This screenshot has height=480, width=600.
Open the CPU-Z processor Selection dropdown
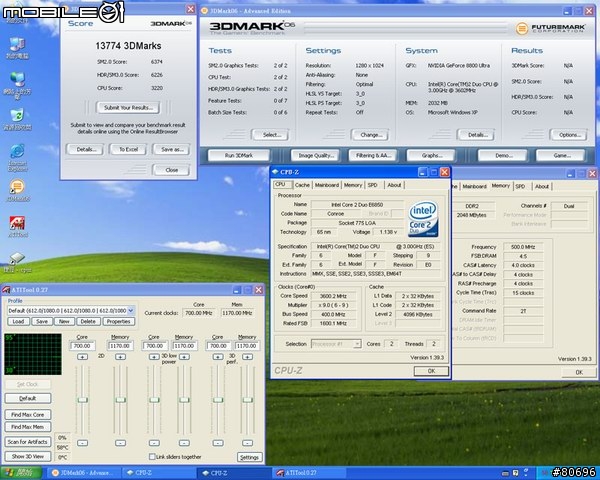tap(357, 344)
